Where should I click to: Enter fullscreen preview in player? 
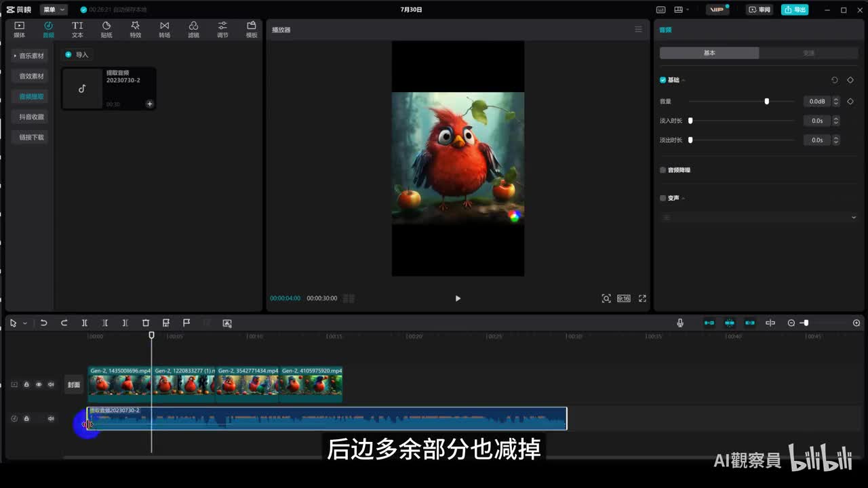click(x=642, y=298)
